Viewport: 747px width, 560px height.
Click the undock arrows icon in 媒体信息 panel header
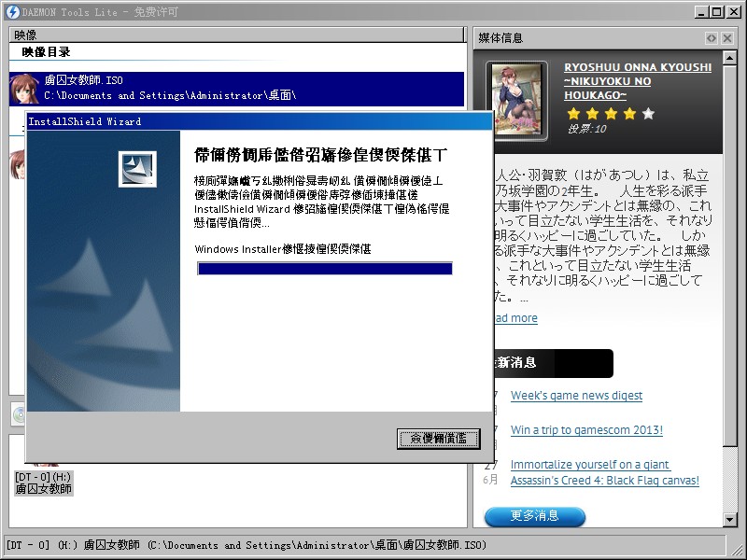coord(712,38)
